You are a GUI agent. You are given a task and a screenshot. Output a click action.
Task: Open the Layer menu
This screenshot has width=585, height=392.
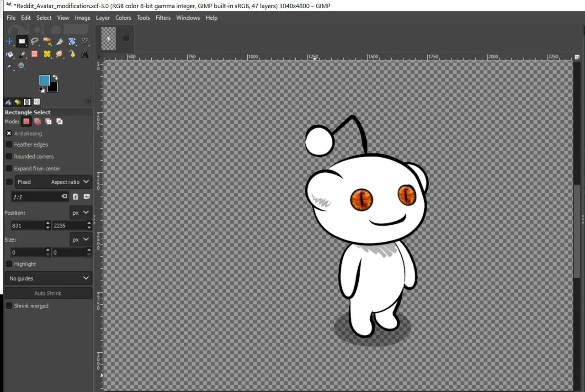(x=103, y=18)
